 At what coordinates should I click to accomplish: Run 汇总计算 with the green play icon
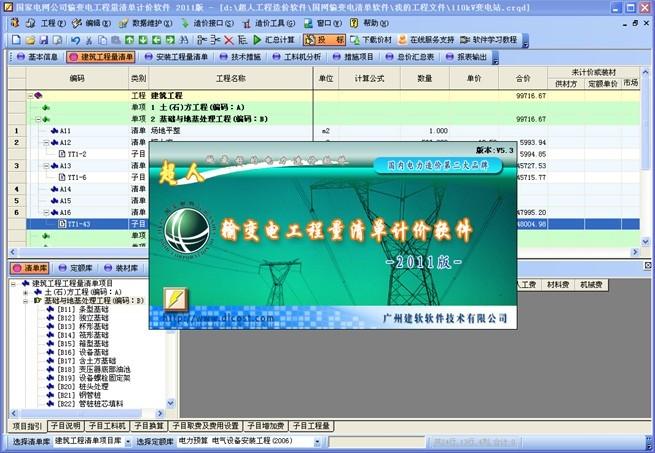click(x=274, y=40)
